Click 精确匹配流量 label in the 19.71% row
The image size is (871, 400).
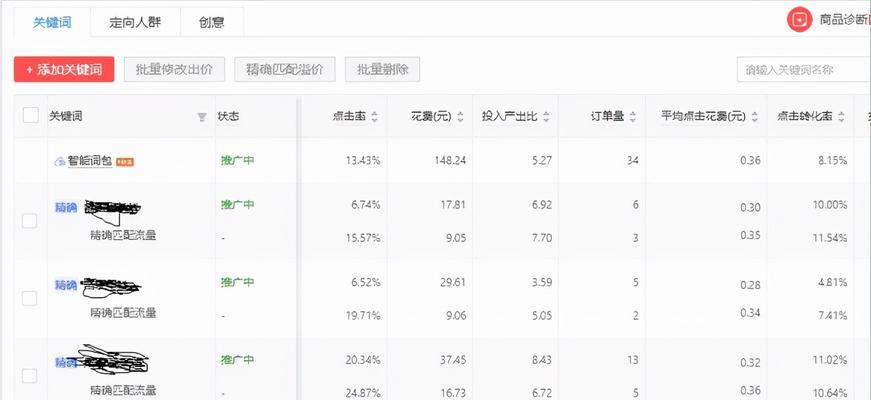pos(123,313)
